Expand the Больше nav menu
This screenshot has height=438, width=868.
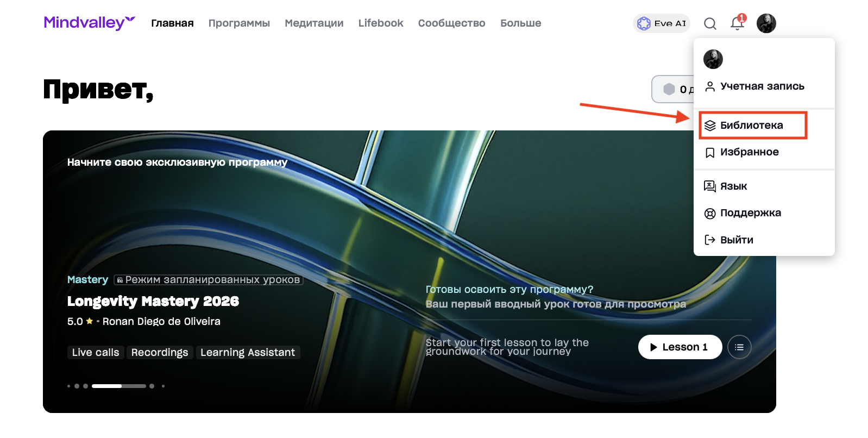(521, 23)
